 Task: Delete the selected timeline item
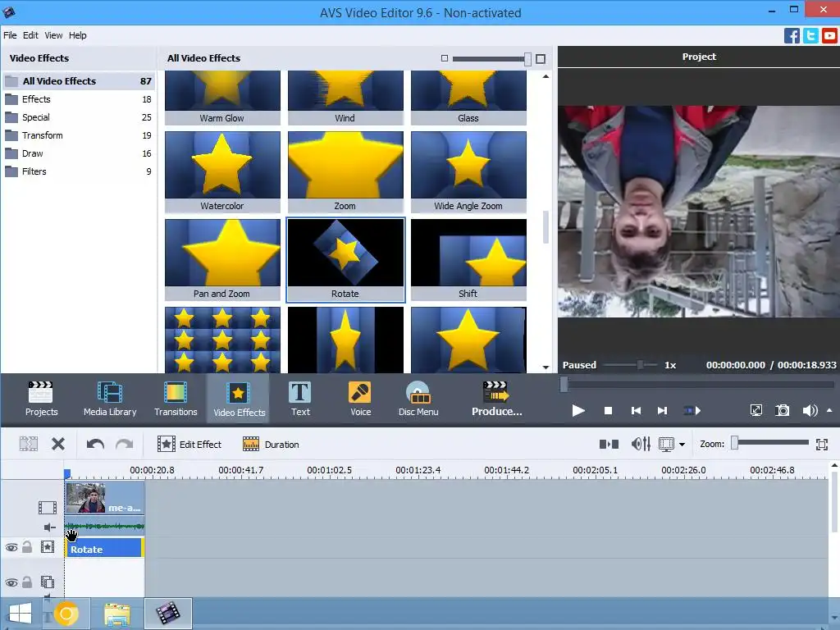58,444
